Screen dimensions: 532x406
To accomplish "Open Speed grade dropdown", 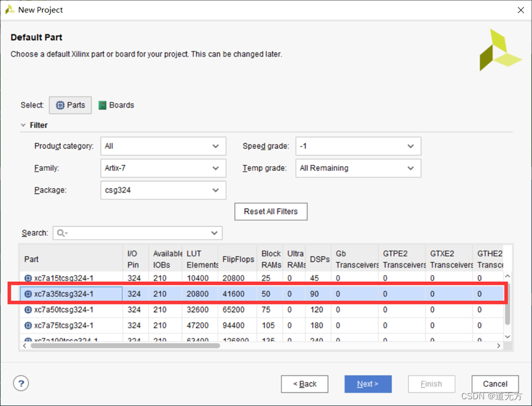I will (x=359, y=146).
